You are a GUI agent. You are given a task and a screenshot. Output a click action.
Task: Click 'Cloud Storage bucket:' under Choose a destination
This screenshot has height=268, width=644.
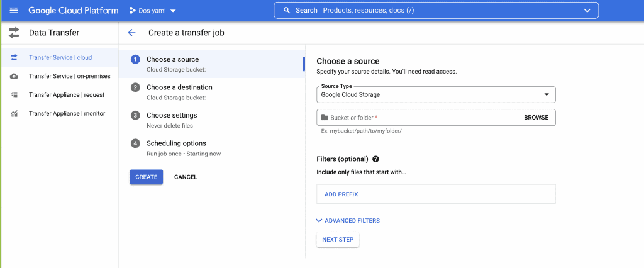[x=176, y=98]
